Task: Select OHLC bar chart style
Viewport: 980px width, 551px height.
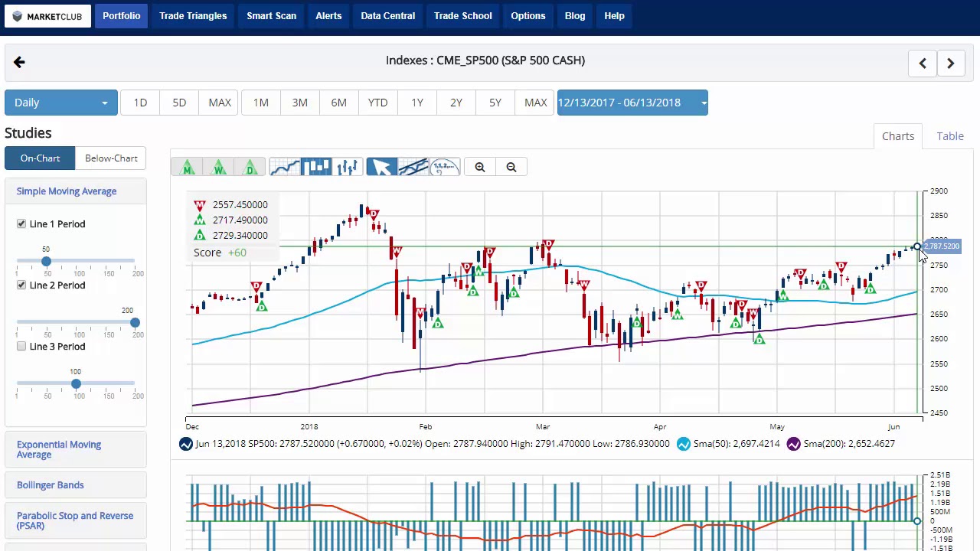Action: pos(347,167)
